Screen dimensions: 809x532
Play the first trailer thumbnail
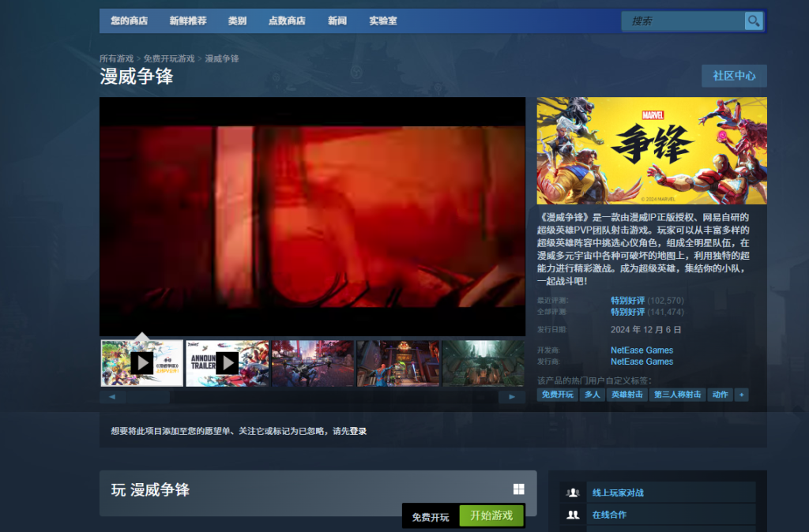(142, 363)
